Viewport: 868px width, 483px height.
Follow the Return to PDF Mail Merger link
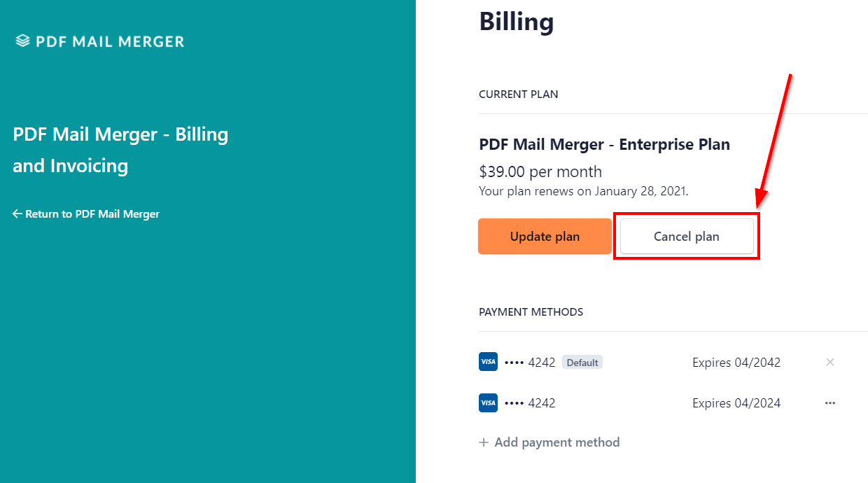coord(92,214)
